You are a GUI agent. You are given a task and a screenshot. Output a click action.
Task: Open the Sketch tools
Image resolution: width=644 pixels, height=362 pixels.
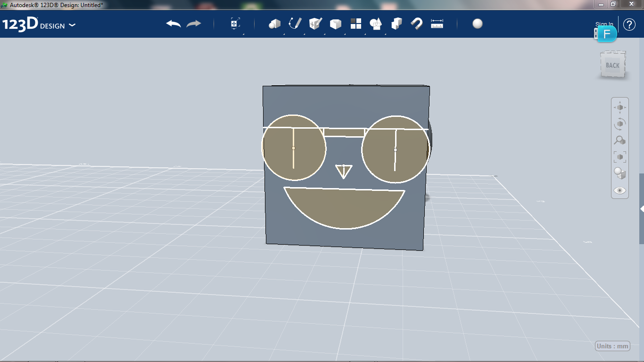tap(295, 24)
